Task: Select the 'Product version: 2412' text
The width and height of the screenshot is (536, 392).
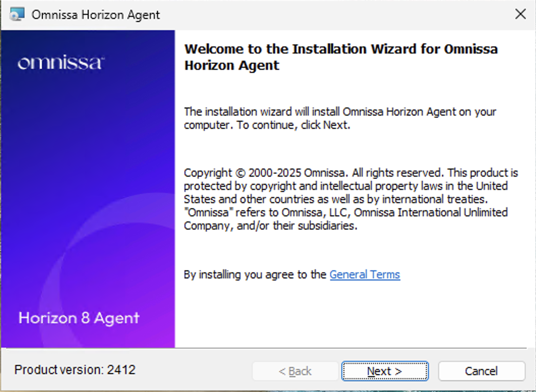Action: (75, 370)
